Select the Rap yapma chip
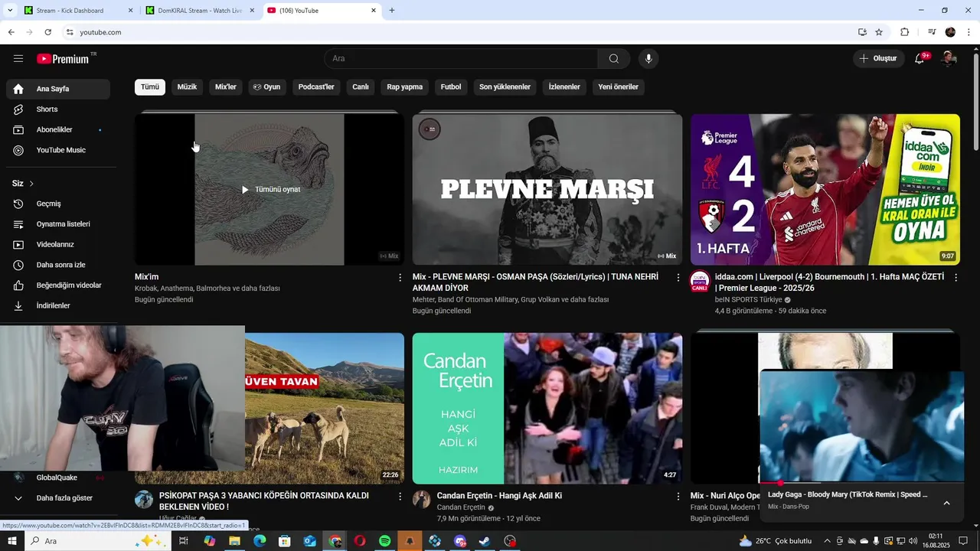This screenshot has width=980, height=551. point(405,87)
